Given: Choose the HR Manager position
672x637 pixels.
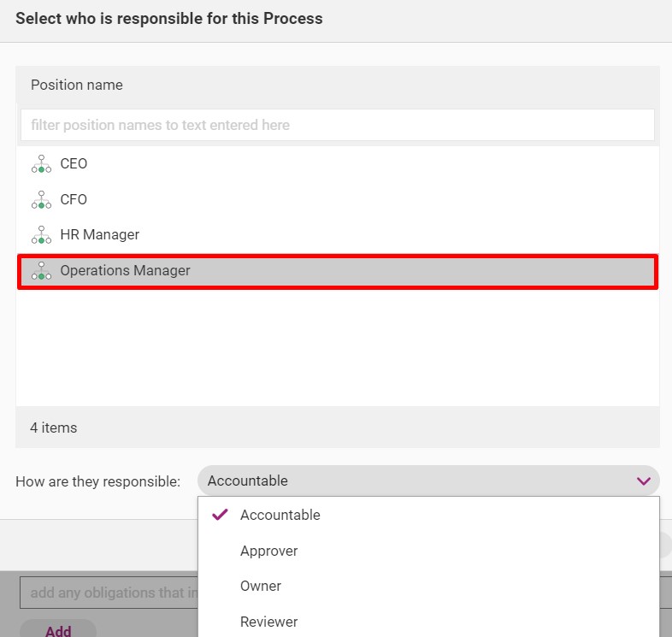Looking at the screenshot, I should (x=338, y=235).
